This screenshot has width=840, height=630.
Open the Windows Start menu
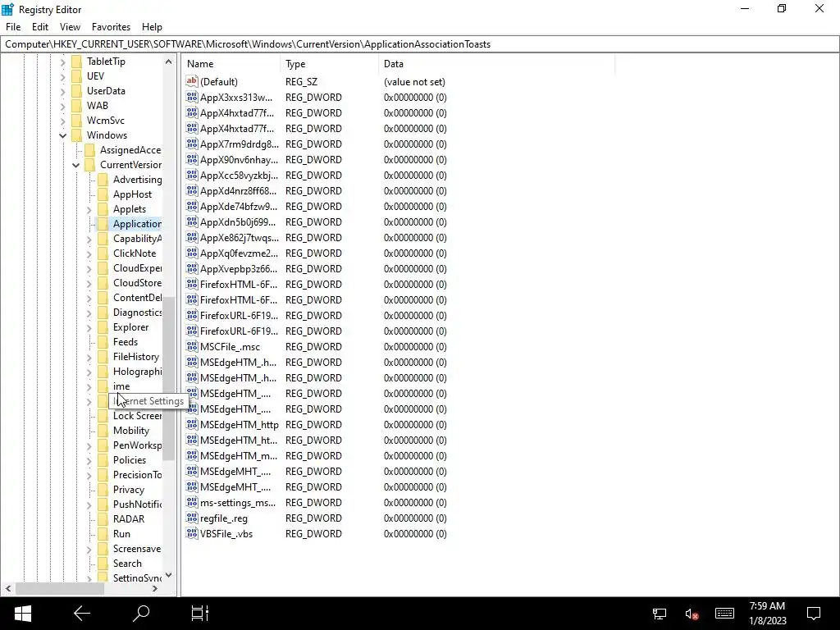22,614
